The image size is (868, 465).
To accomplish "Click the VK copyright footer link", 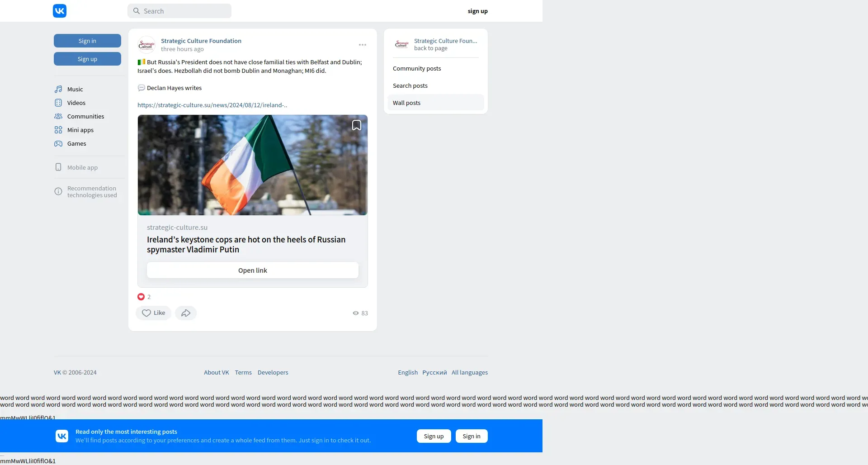I will pyautogui.click(x=57, y=372).
